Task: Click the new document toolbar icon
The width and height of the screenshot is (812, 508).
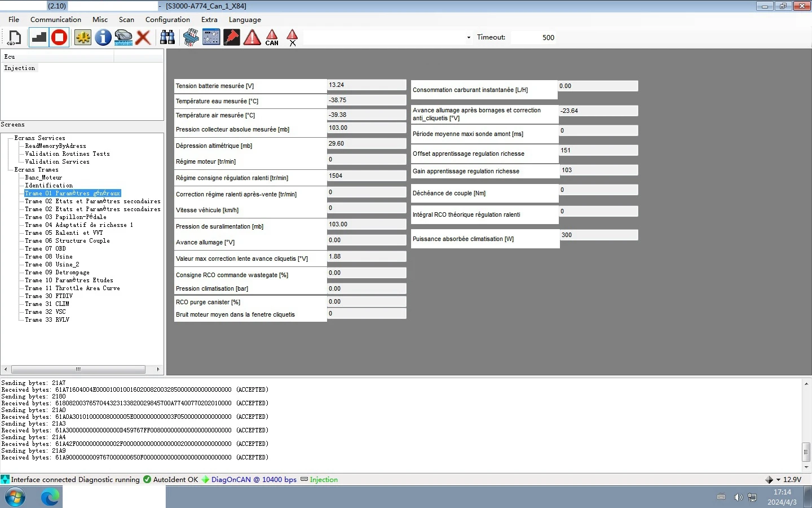Action: 15,38
